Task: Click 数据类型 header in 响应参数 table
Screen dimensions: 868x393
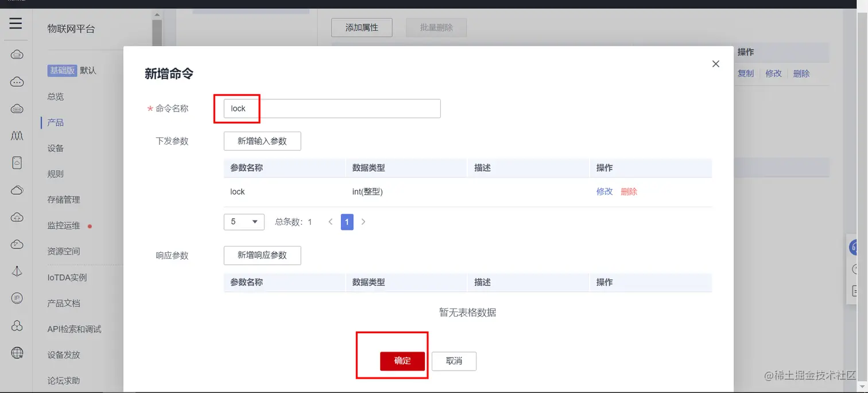Action: (x=369, y=282)
